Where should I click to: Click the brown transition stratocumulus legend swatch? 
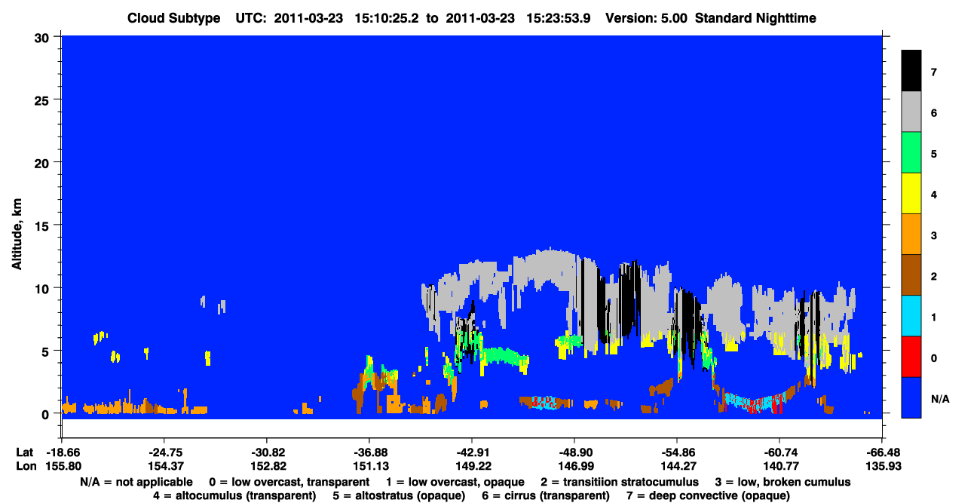(911, 275)
